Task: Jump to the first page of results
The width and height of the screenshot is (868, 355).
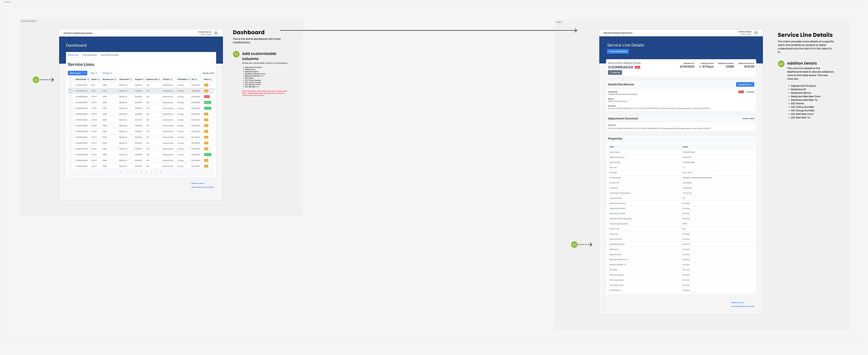Action: pyautogui.click(x=121, y=172)
